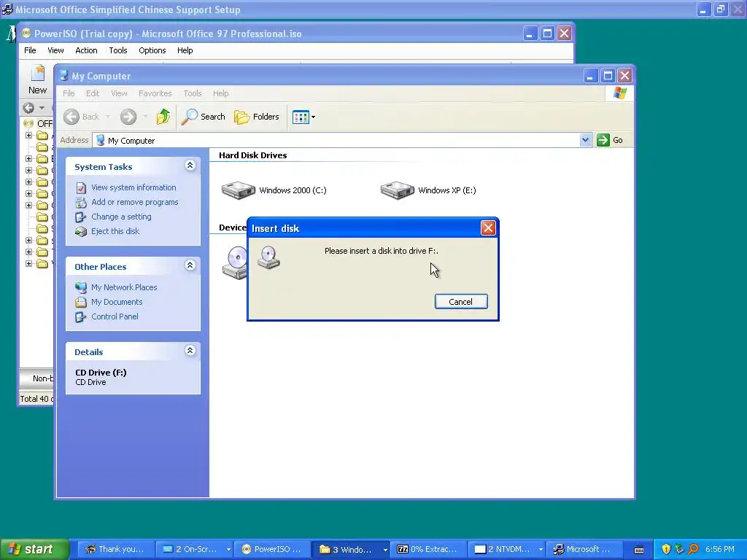The width and height of the screenshot is (747, 560).
Task: Click the Windows flag logo in My Computer
Action: tap(620, 93)
